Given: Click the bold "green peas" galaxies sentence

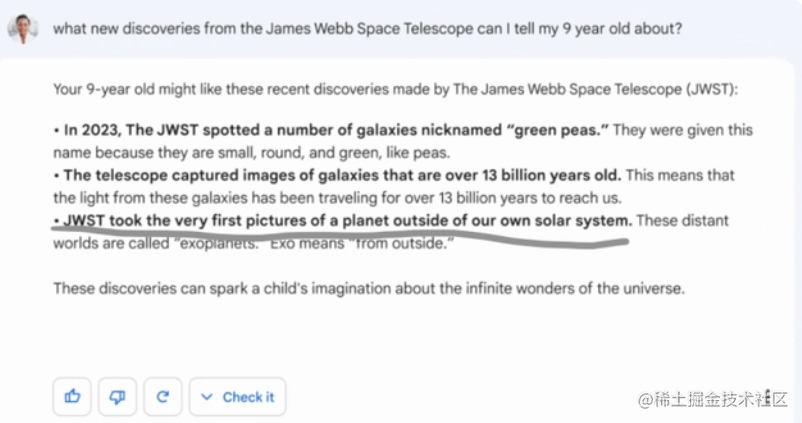Looking at the screenshot, I should [336, 130].
